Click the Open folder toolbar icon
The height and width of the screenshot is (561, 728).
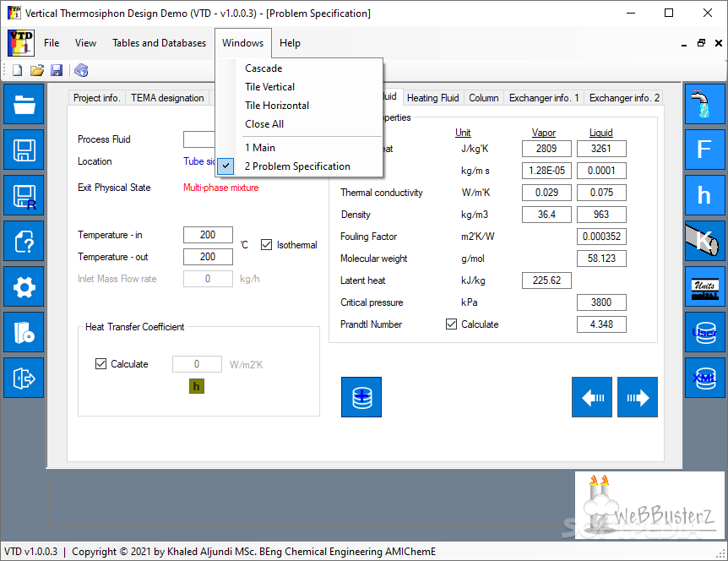(36, 71)
